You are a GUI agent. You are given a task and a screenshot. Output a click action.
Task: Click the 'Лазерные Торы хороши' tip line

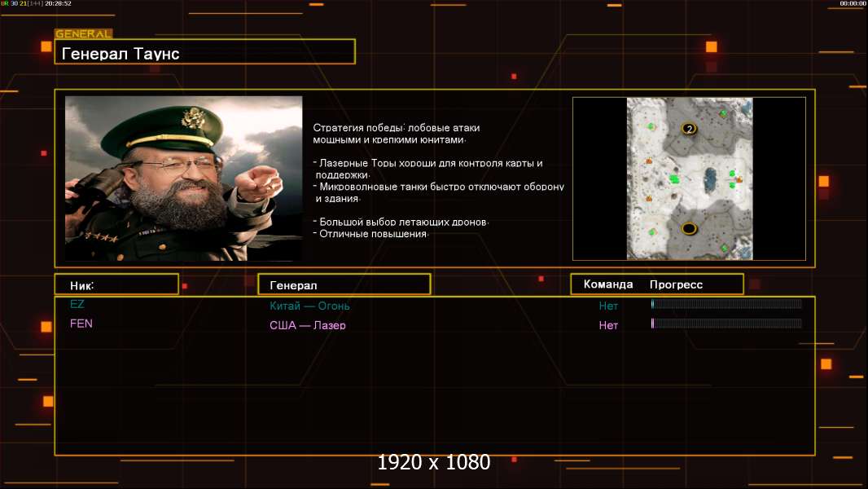[428, 163]
